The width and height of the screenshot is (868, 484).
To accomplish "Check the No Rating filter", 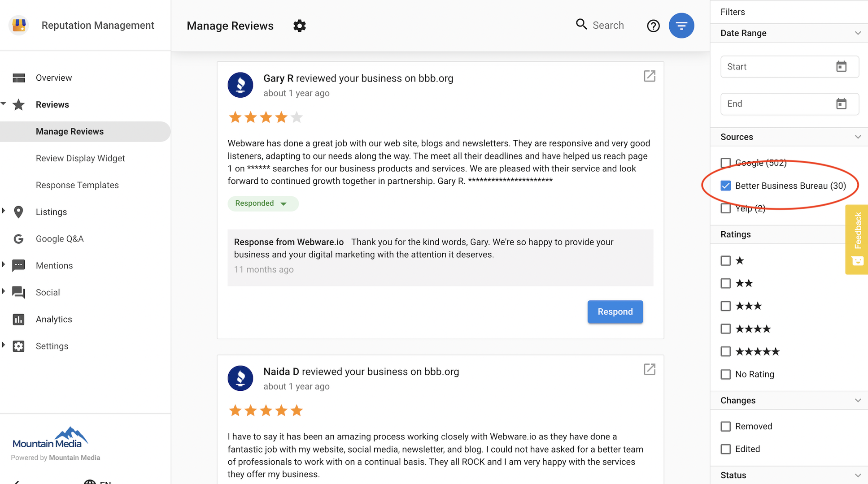I will [x=725, y=374].
